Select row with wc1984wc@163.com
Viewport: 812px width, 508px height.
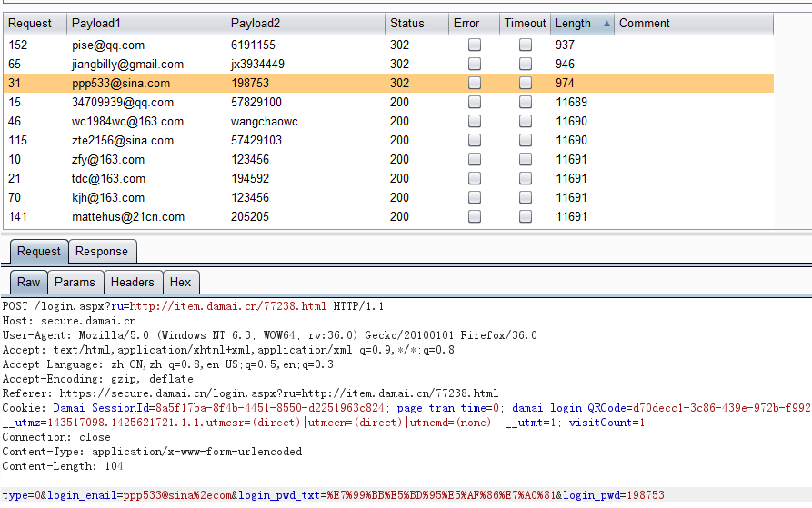click(388, 122)
